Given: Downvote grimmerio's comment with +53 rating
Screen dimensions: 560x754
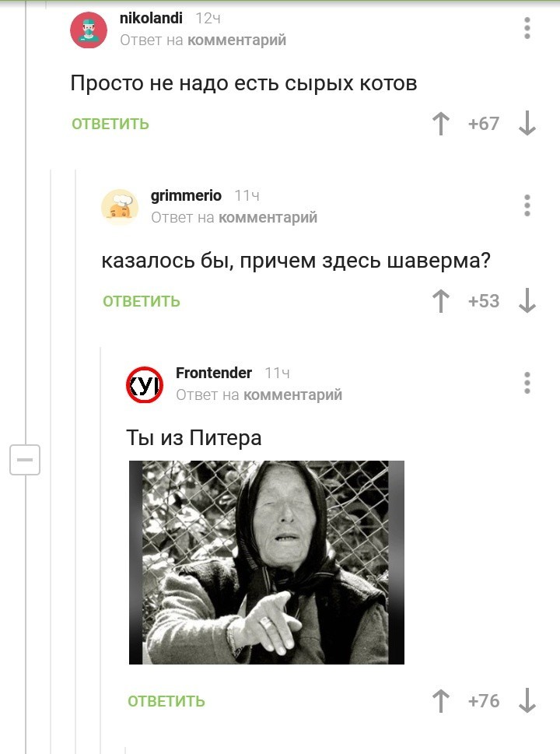Looking at the screenshot, I should tap(527, 301).
